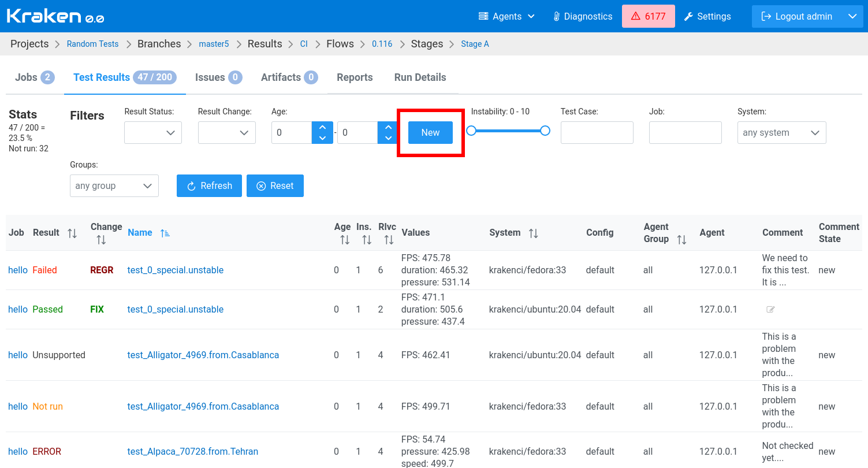Sort by Name column icon
The image size is (868, 468).
(x=165, y=233)
